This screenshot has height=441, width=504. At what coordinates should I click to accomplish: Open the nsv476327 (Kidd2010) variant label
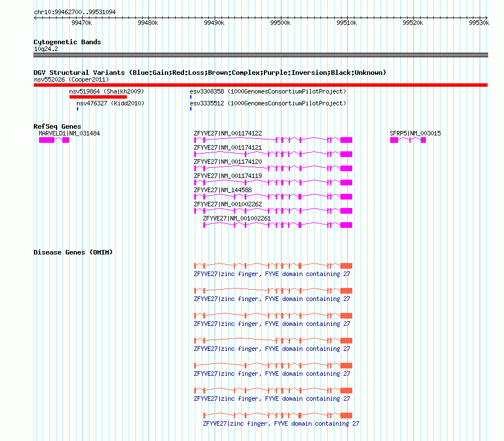(110, 103)
